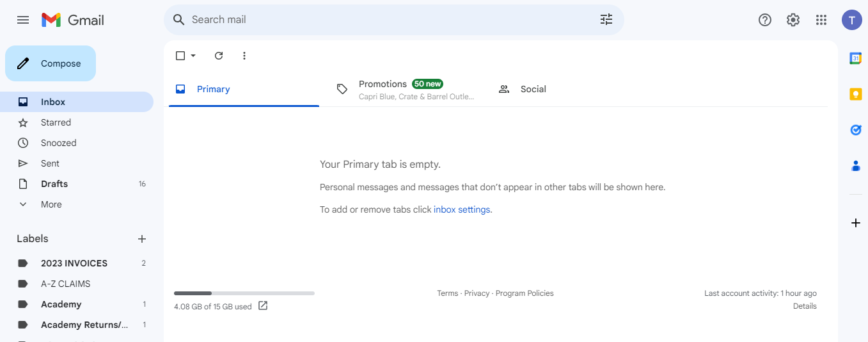Image resolution: width=868 pixels, height=342 pixels.
Task: Open Google Keep in side panel
Action: pos(856,94)
